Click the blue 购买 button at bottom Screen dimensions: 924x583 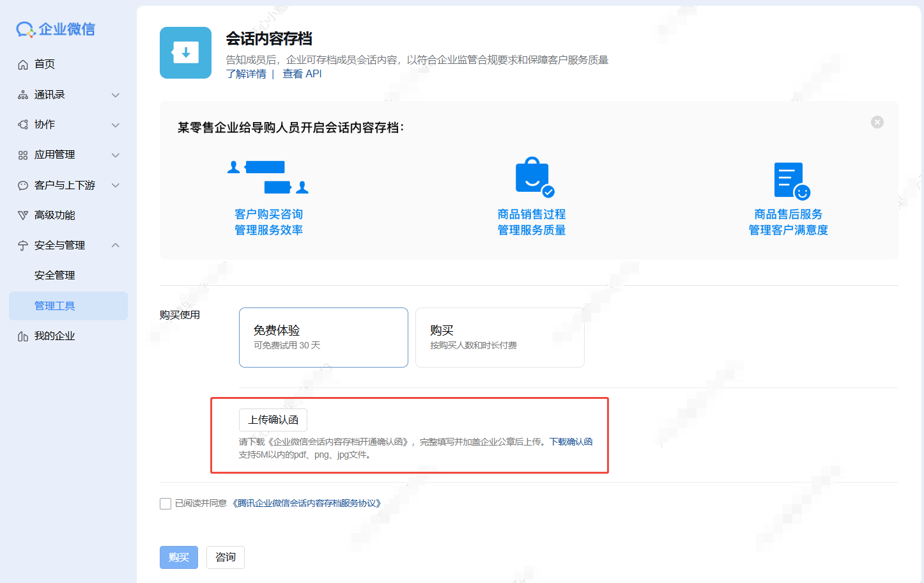pyautogui.click(x=179, y=557)
